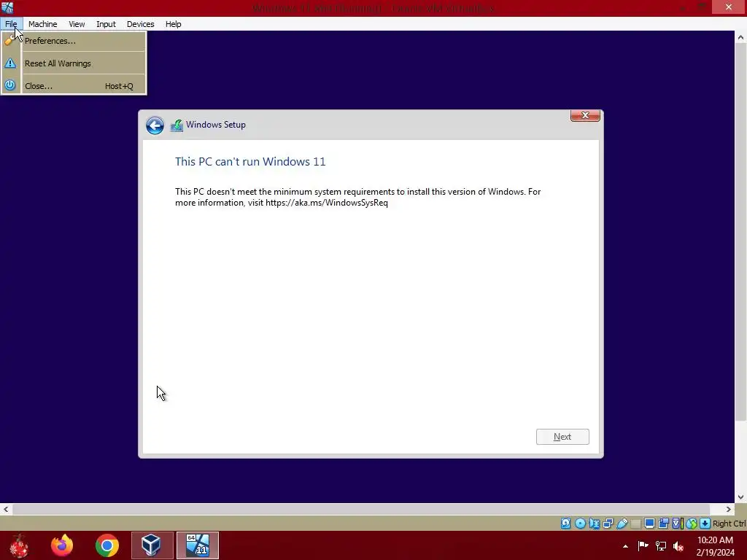This screenshot has height=560, width=747.
Task: Click the VirtualBox window title bar icon
Action: click(x=7, y=7)
